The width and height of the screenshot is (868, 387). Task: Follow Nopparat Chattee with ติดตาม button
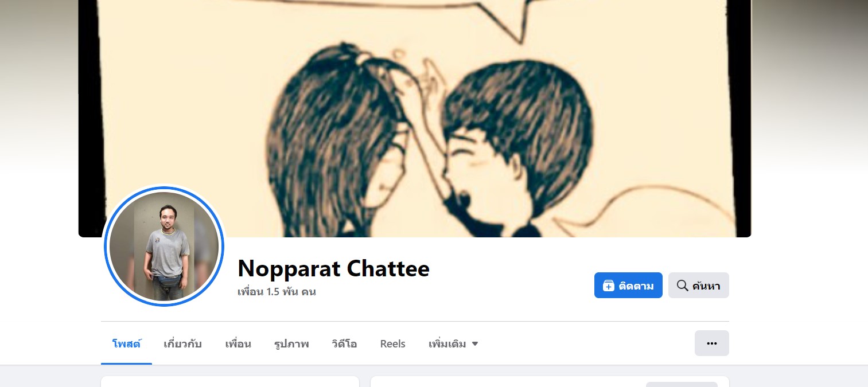[x=628, y=285]
